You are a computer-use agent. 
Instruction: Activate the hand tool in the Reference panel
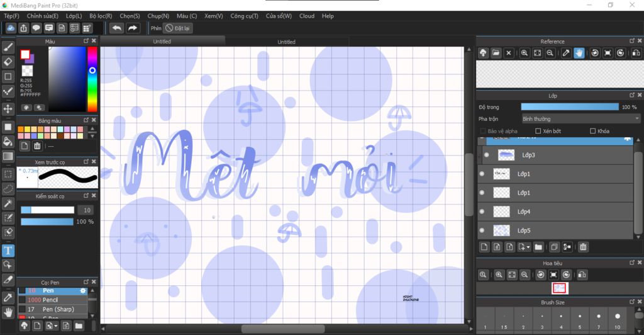pyautogui.click(x=579, y=53)
